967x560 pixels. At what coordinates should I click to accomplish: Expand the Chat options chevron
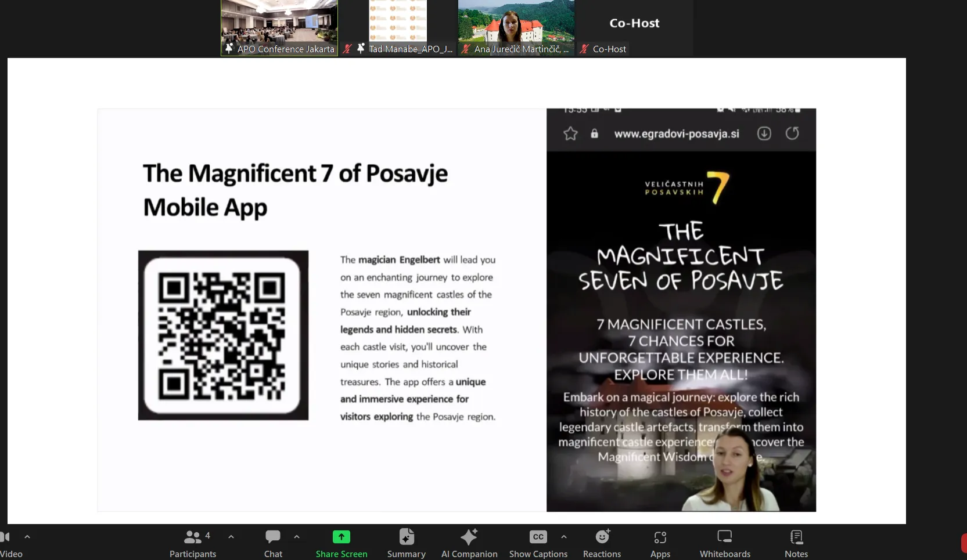click(x=297, y=537)
